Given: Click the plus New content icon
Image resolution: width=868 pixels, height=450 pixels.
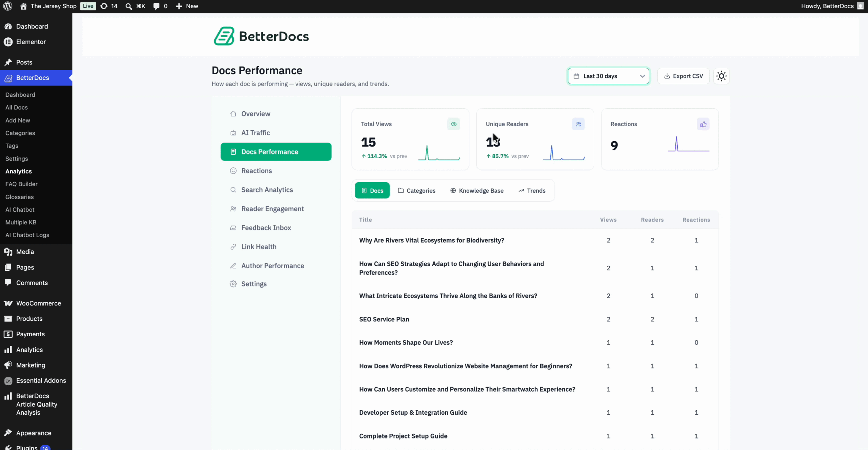Looking at the screenshot, I should (x=179, y=6).
